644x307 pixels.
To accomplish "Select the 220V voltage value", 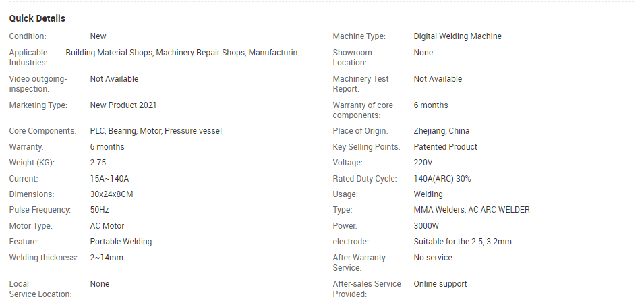I will pos(423,163).
